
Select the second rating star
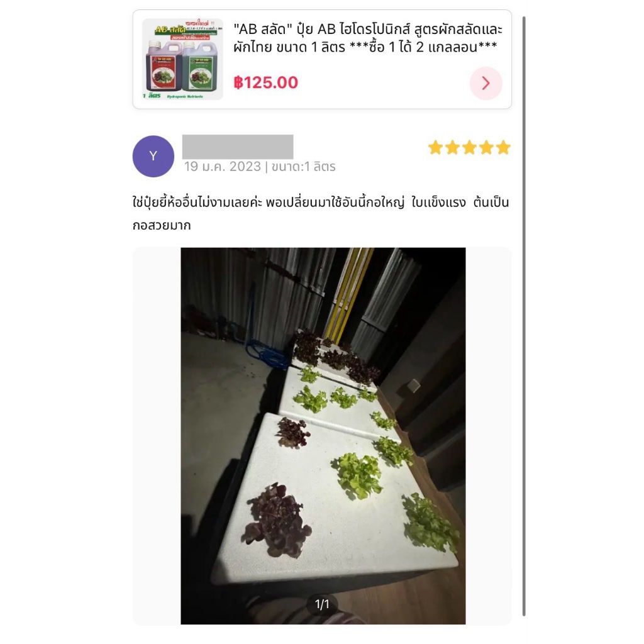[x=452, y=147]
